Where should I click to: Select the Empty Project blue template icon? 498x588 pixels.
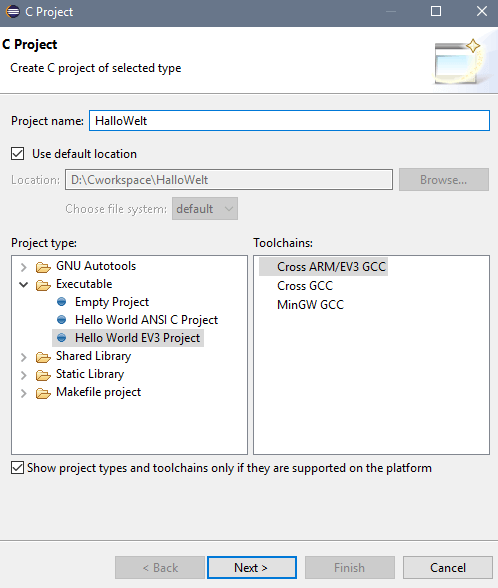coord(62,302)
